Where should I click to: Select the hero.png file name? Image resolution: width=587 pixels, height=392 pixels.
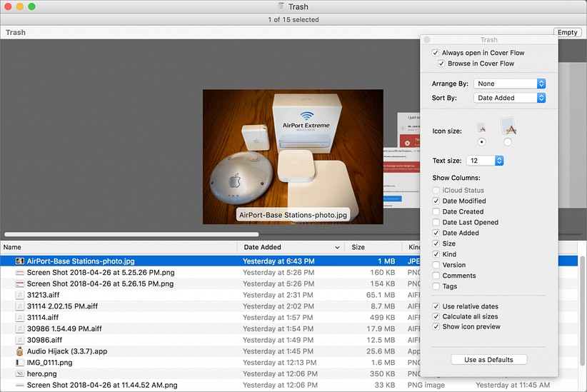(x=42, y=373)
